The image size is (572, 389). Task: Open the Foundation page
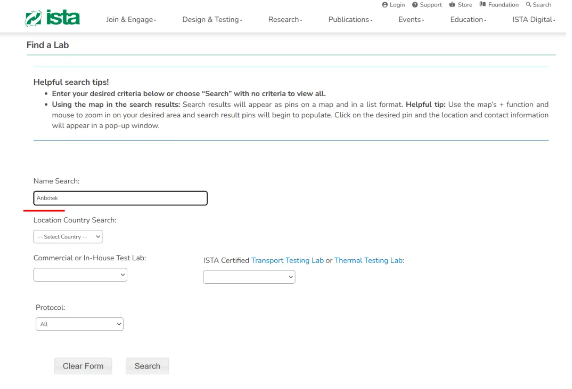click(x=499, y=5)
